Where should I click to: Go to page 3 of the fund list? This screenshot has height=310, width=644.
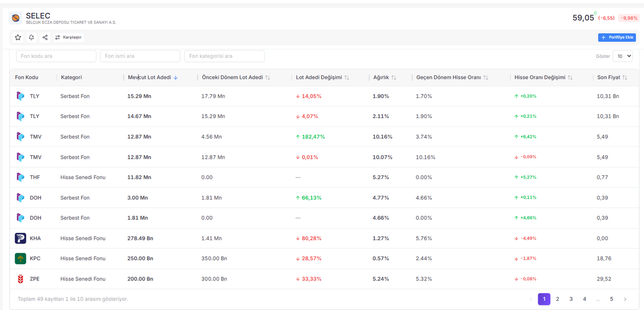coord(571,299)
